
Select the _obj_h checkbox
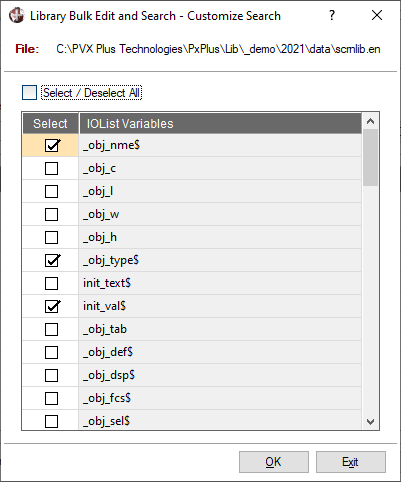[x=52, y=237]
